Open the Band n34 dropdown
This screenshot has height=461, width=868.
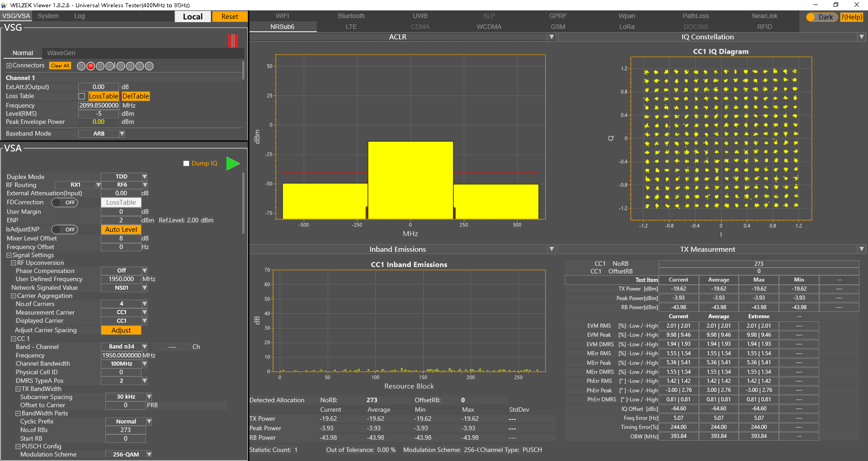[145, 347]
